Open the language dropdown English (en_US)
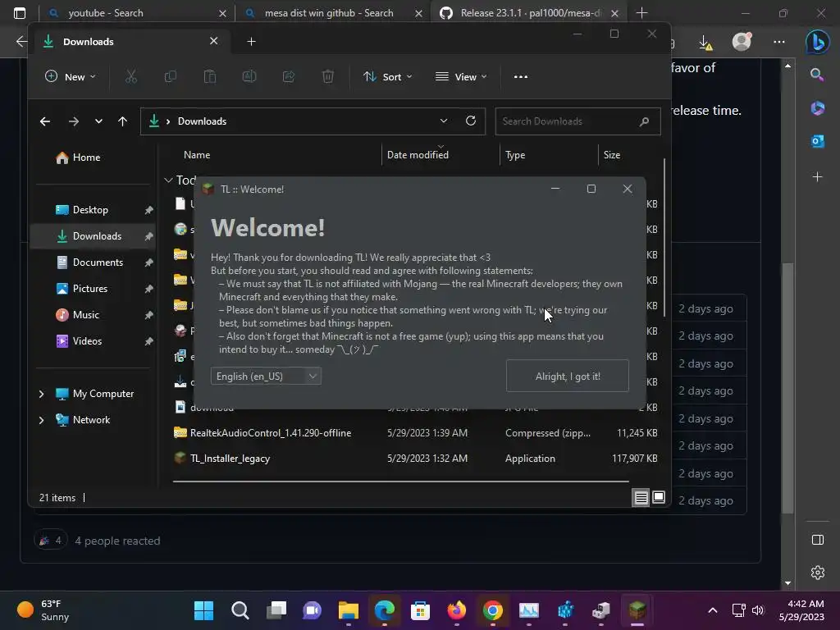This screenshot has height=630, width=840. [266, 376]
